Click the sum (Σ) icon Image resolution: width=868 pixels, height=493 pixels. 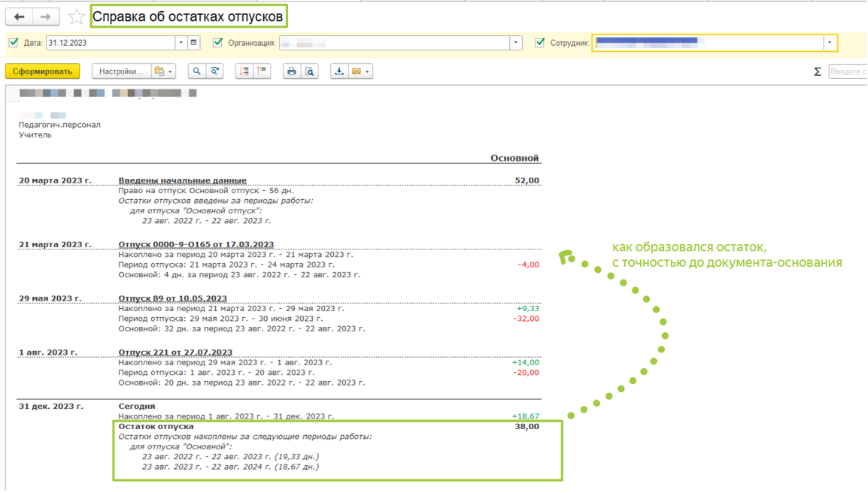[x=818, y=71]
